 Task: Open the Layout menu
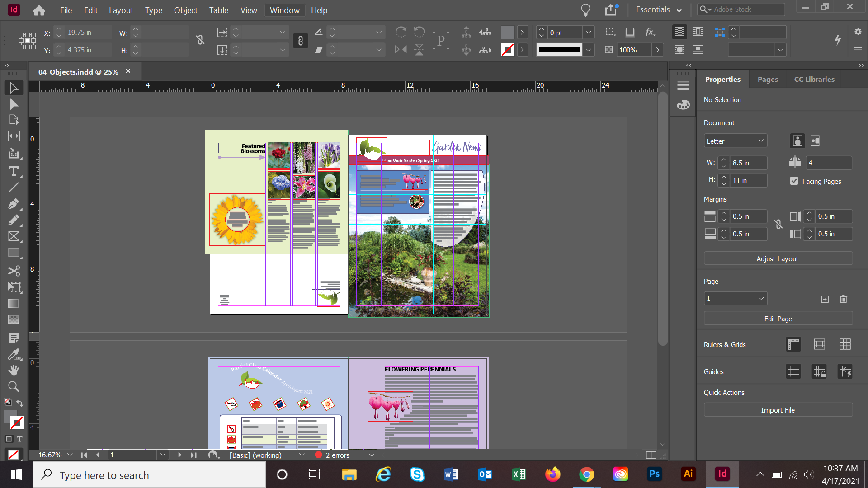(121, 10)
